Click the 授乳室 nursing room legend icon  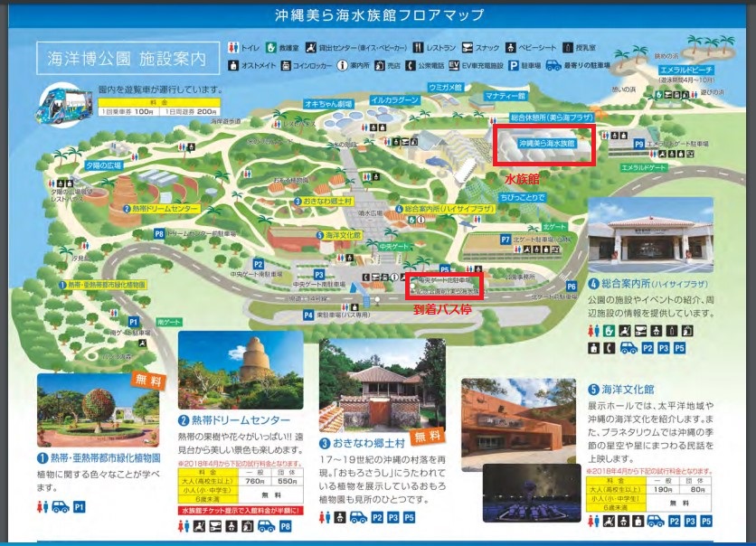coord(568,47)
